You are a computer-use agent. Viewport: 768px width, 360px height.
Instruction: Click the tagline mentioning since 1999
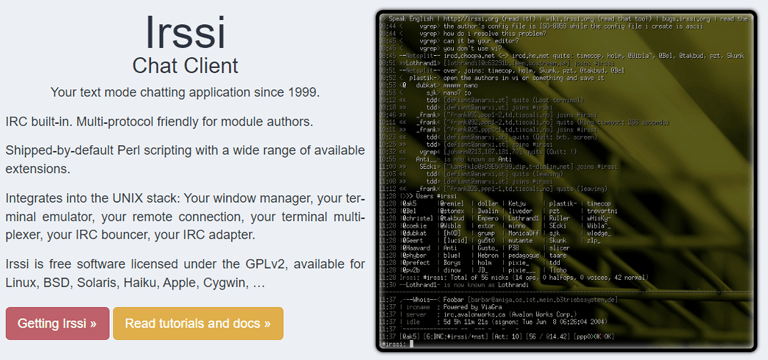coord(185,92)
